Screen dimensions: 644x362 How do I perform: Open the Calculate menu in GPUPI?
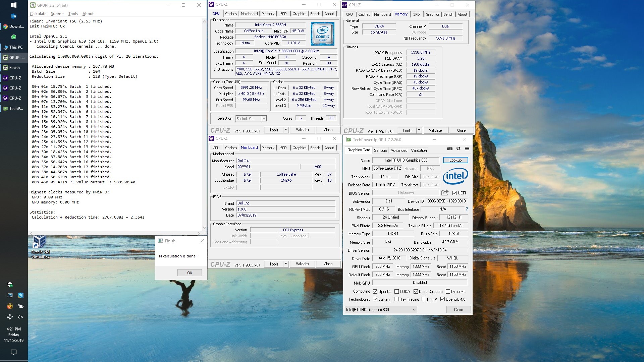[38, 14]
